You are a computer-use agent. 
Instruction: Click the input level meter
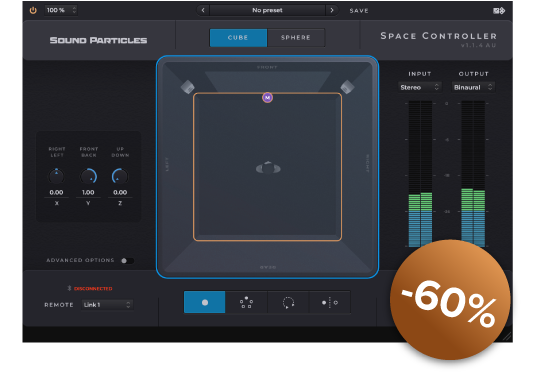[420, 174]
